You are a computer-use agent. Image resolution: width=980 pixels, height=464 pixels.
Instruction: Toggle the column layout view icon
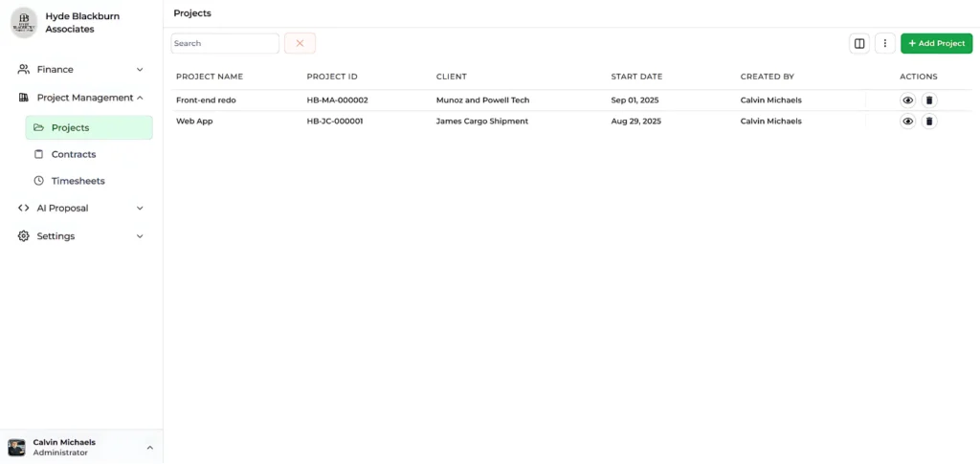click(x=859, y=43)
